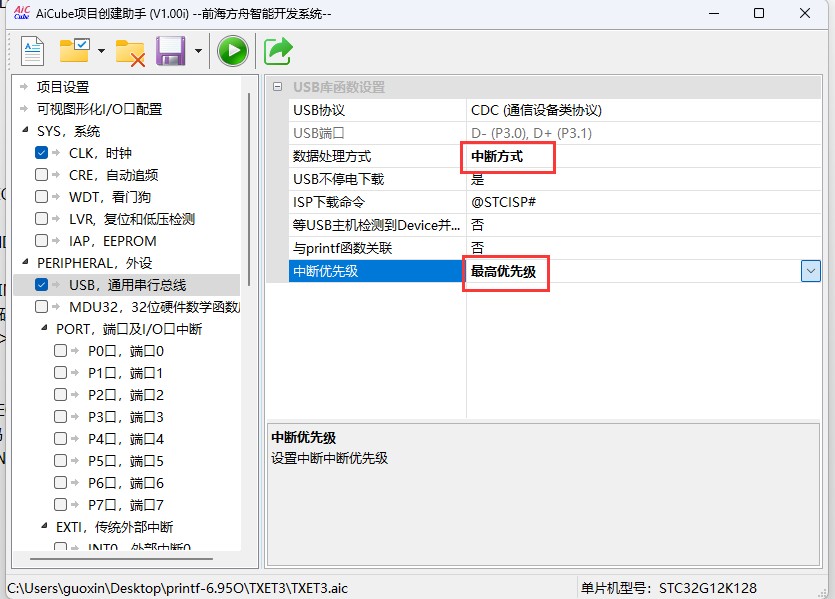The image size is (835, 599).
Task: Enable the MDU32 硬件数学函数 checkbox
Action: click(x=42, y=307)
